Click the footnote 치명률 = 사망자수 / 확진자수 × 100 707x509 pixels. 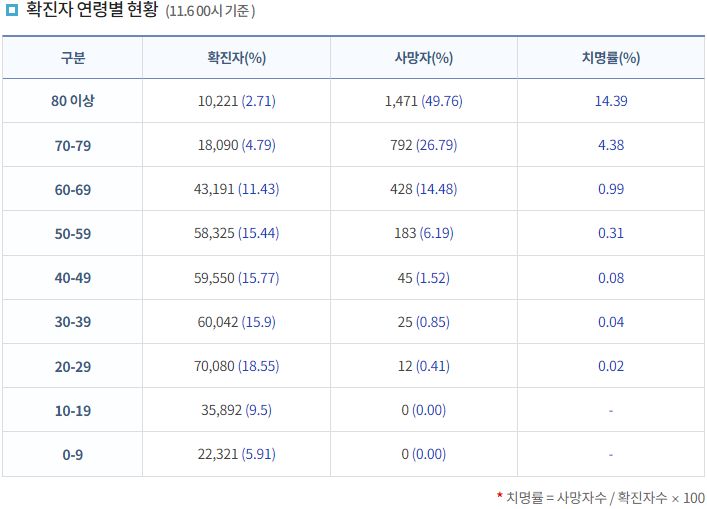click(606, 498)
